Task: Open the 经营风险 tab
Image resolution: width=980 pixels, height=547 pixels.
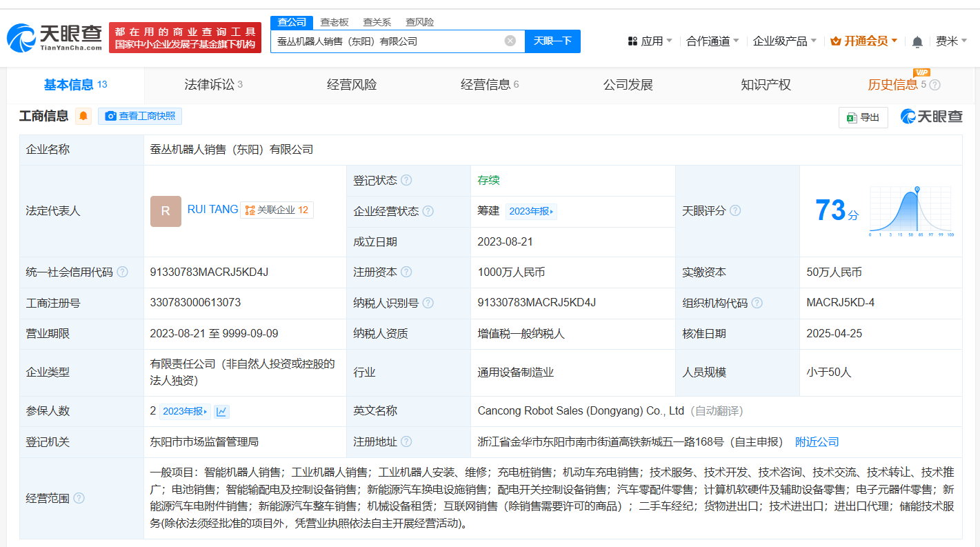Action: pyautogui.click(x=352, y=85)
